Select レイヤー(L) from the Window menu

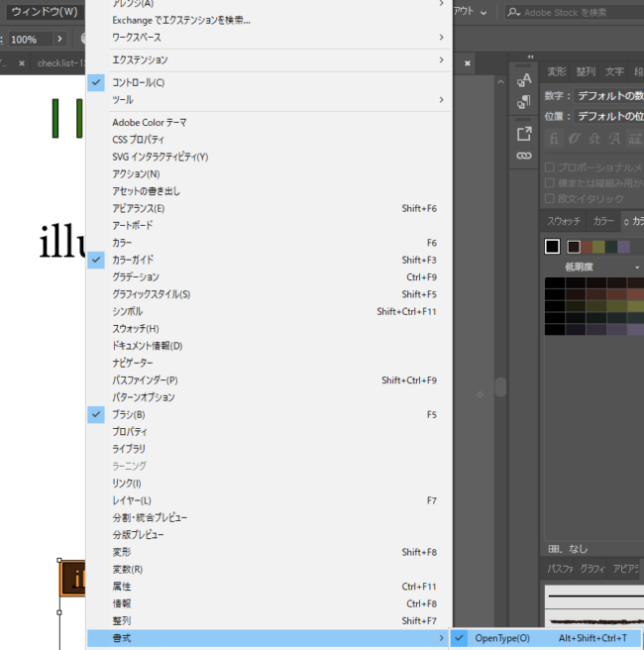132,500
